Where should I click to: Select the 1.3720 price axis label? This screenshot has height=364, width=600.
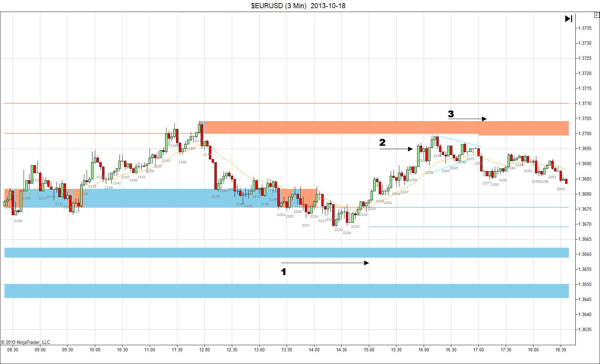tap(585, 73)
